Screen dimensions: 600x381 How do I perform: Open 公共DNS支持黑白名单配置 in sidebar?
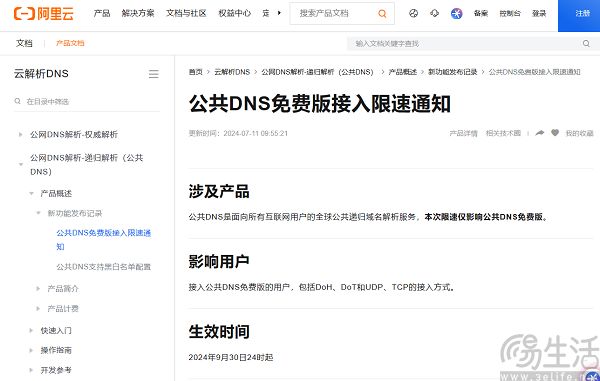pos(104,267)
